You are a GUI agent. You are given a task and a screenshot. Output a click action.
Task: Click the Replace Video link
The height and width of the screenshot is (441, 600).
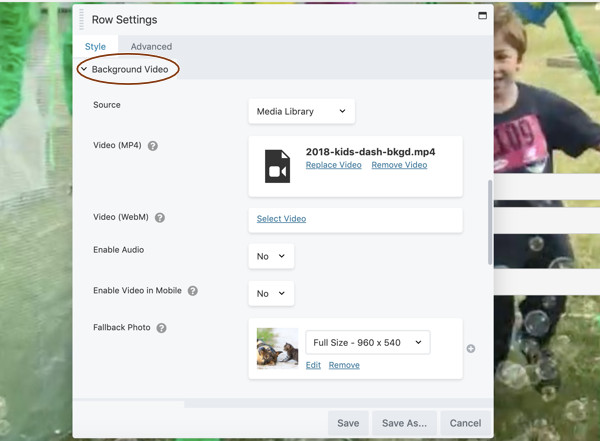pos(333,165)
